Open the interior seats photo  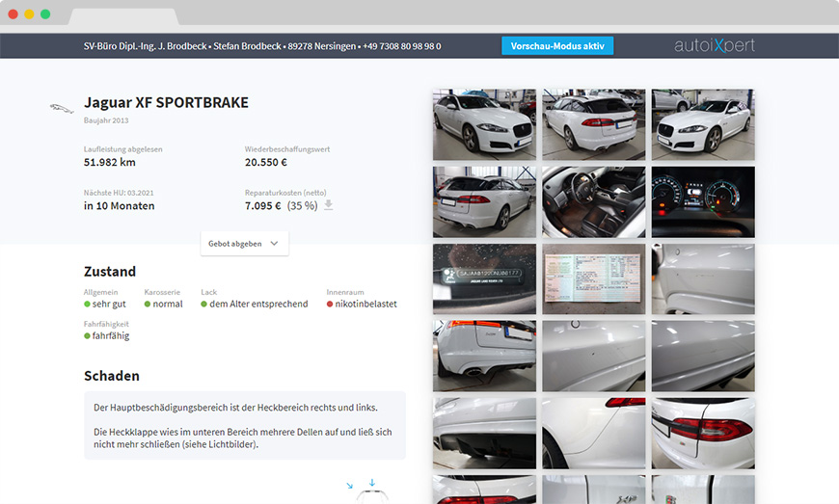[593, 201]
